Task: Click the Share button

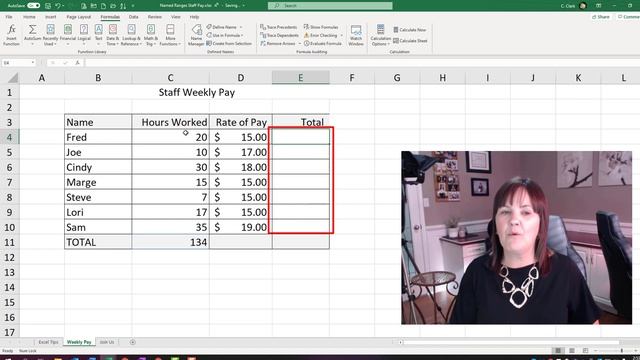Action: (x=601, y=17)
